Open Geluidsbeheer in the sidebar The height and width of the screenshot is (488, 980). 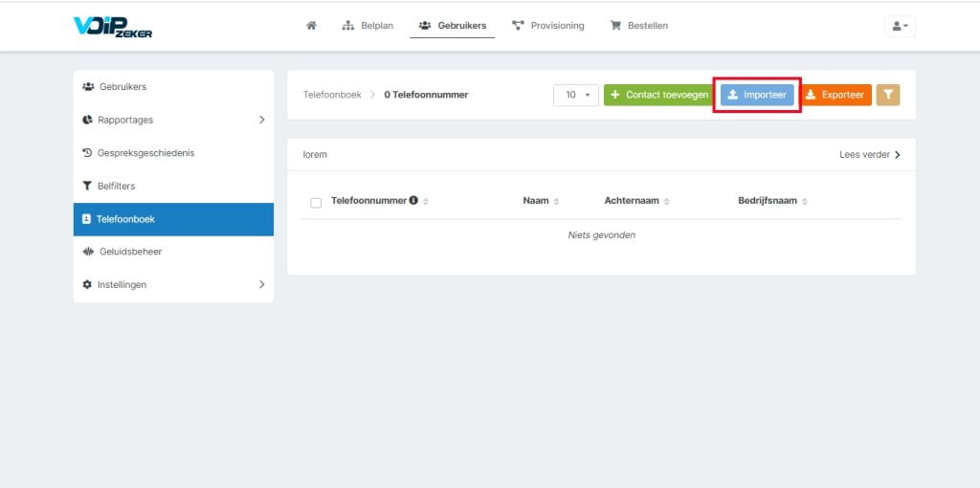pos(173,252)
